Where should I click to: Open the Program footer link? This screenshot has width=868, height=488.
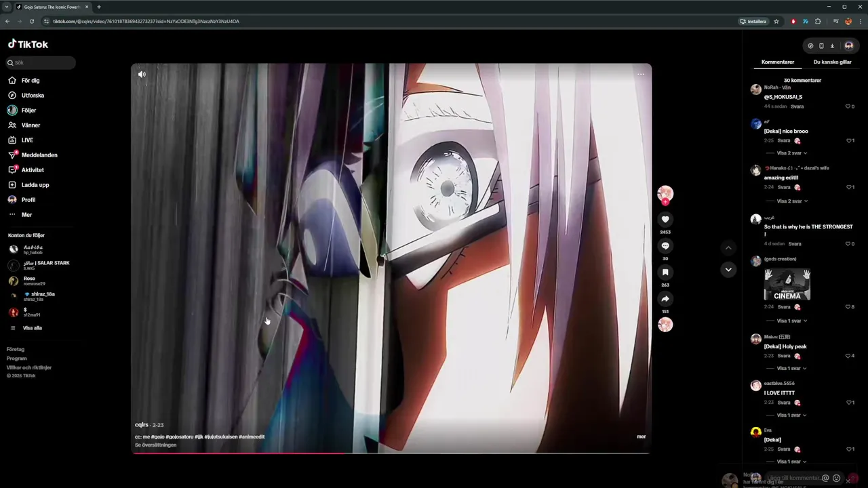coord(17,359)
